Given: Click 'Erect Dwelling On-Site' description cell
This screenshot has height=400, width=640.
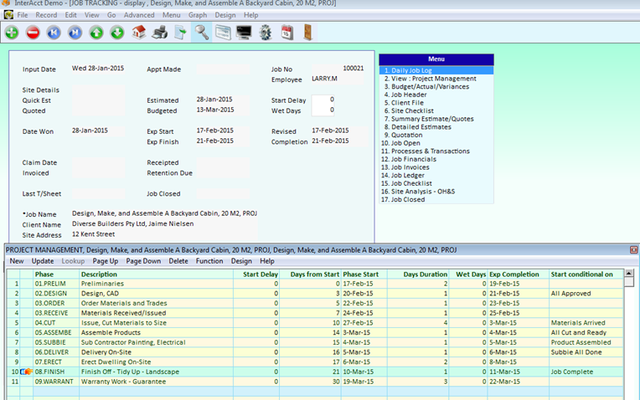Looking at the screenshot, I should [156, 362].
